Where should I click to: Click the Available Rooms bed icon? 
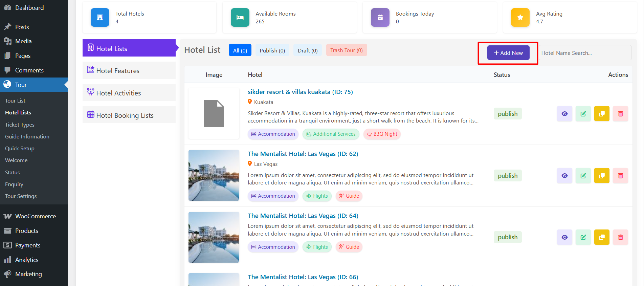point(240,18)
